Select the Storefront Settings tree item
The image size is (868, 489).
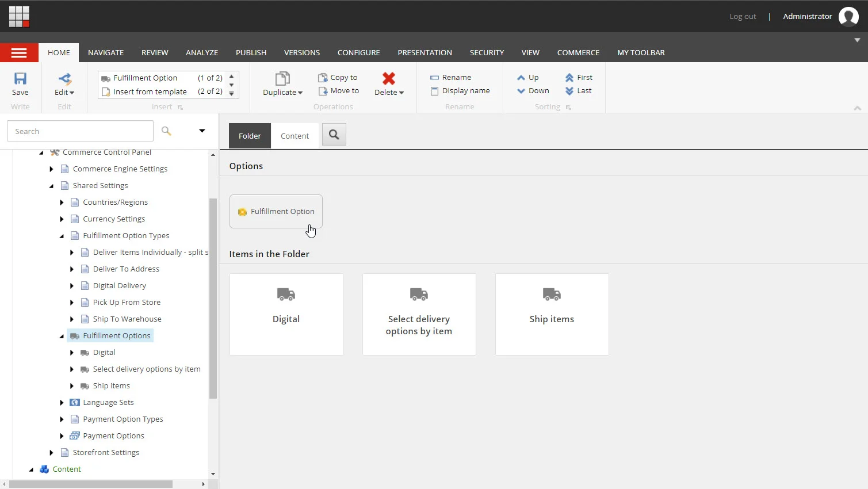106,453
